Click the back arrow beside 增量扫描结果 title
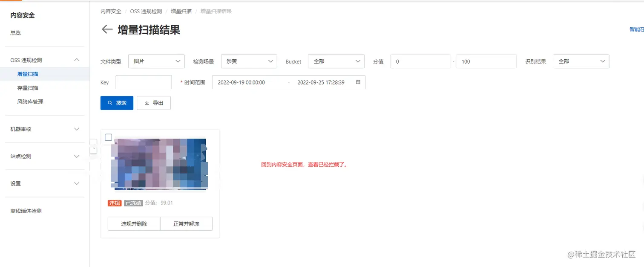Image resolution: width=644 pixels, height=267 pixels. click(x=107, y=30)
